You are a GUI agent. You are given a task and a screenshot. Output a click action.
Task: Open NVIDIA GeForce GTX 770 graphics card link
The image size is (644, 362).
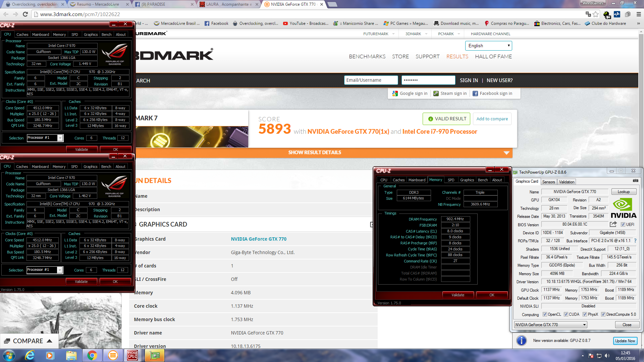[x=259, y=239]
